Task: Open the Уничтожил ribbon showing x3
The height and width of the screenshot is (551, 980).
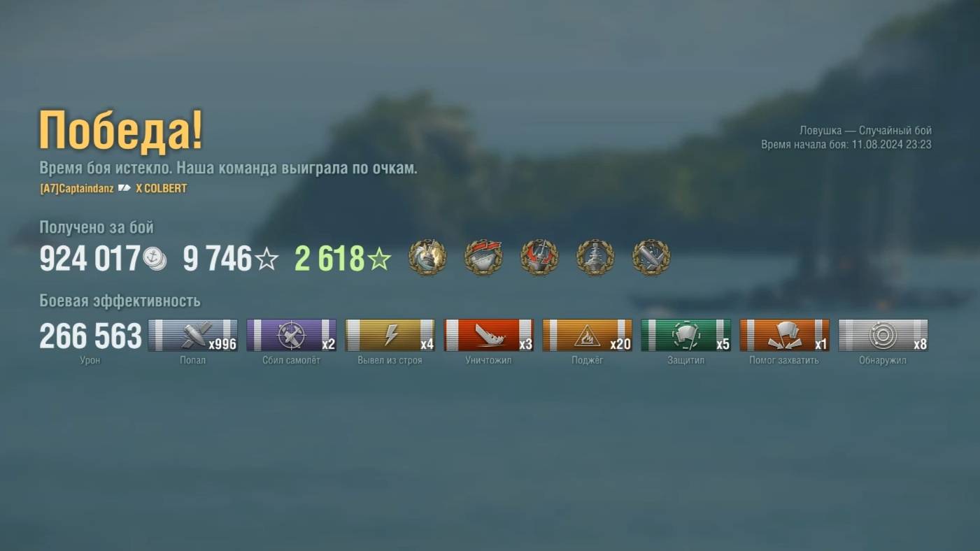Action: point(489,335)
